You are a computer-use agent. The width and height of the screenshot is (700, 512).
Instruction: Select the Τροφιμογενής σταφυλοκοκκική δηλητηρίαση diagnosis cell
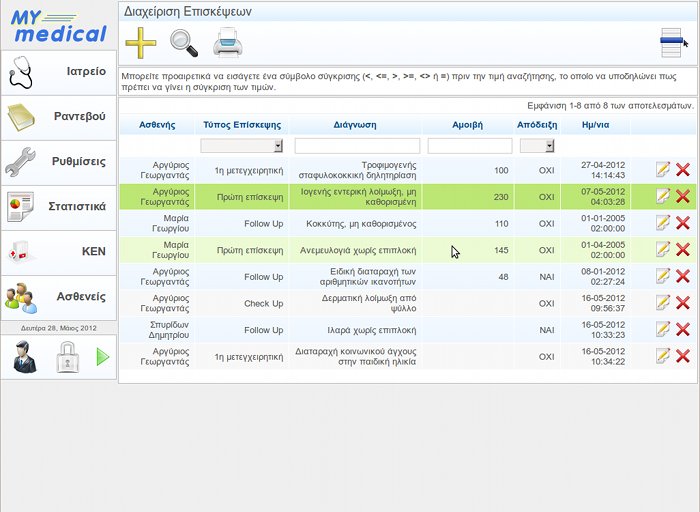[x=357, y=170]
